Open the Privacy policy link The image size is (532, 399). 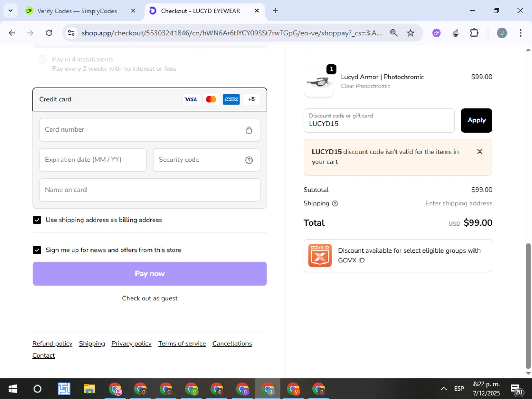[132, 343]
